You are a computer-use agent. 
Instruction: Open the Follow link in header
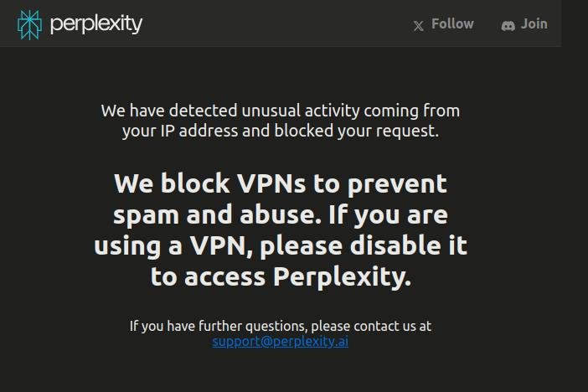coord(452,24)
